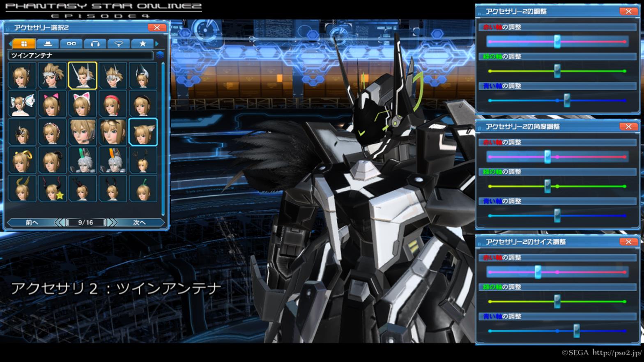Go to previous page with 前へ

32,222
